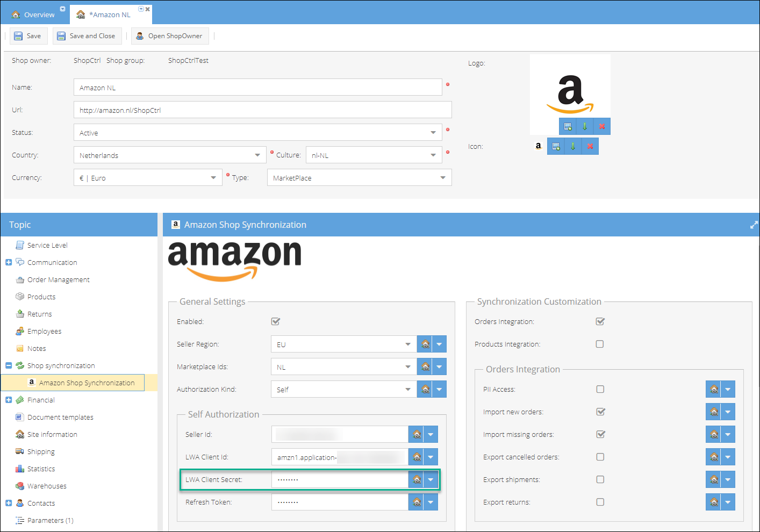Click the Name input field
Screen dimensions: 760x532
[x=258, y=88]
